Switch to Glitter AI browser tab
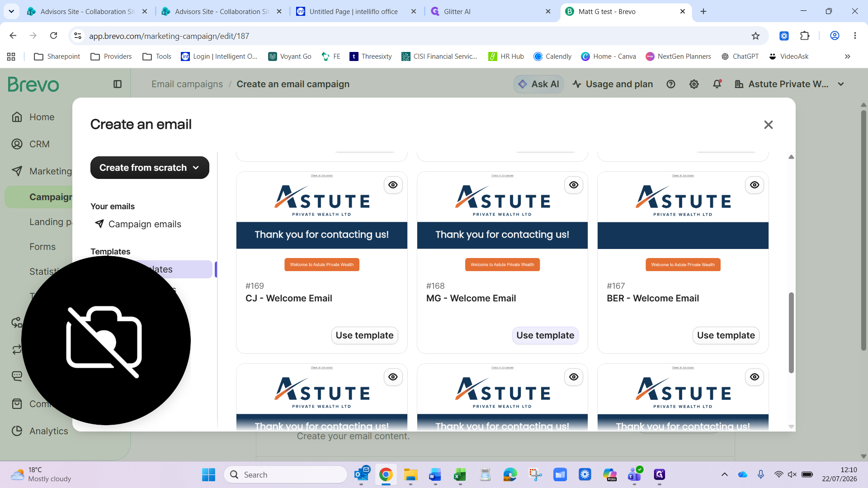Viewport: 868px width, 488px height. 491,11
